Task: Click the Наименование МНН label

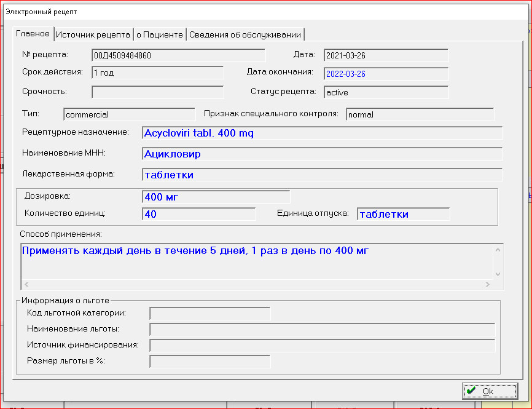Action: (64, 153)
